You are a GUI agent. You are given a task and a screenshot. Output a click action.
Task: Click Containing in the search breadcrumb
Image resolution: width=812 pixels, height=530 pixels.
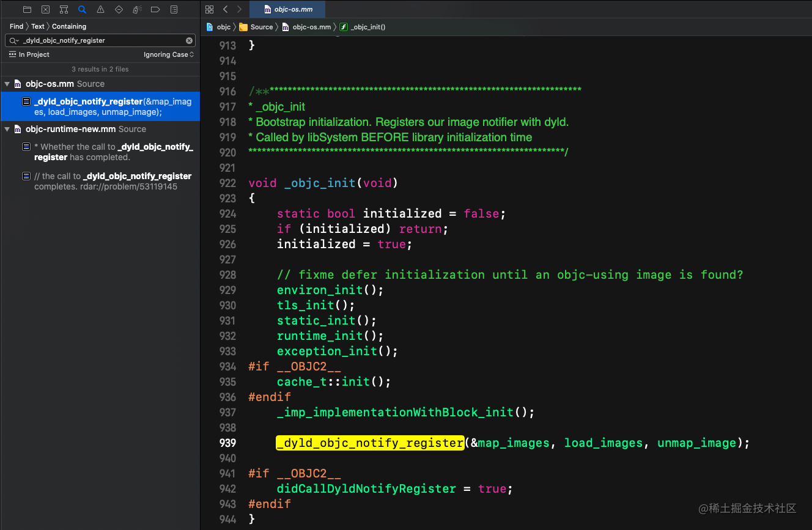coord(69,26)
